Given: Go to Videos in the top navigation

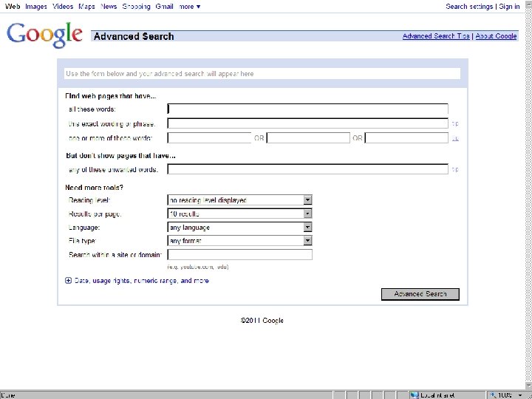Looking at the screenshot, I should pos(63,7).
